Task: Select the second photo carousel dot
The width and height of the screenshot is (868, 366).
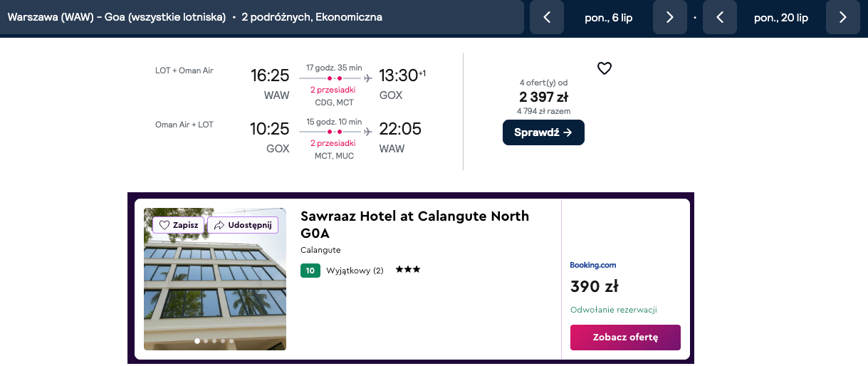Action: (x=206, y=341)
